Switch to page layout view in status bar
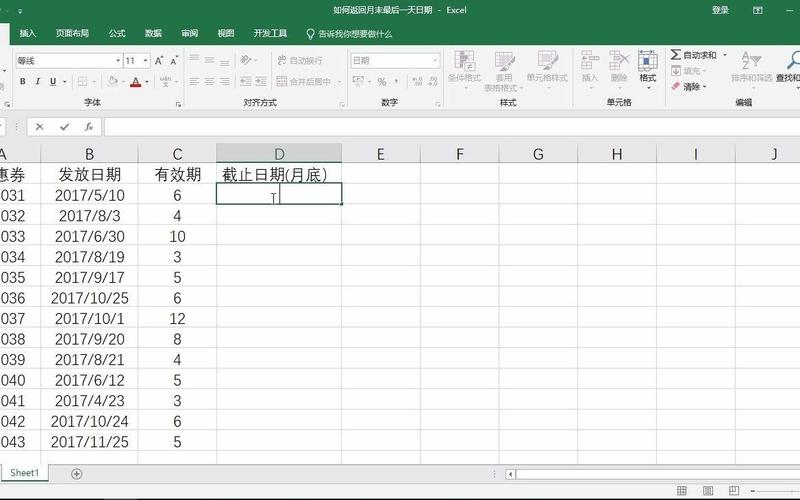Viewport: 800px width, 500px height. (708, 491)
